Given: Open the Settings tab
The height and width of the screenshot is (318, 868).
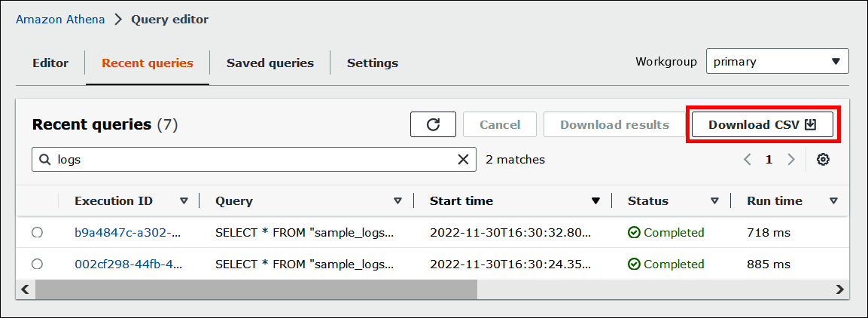Looking at the screenshot, I should coord(372,63).
